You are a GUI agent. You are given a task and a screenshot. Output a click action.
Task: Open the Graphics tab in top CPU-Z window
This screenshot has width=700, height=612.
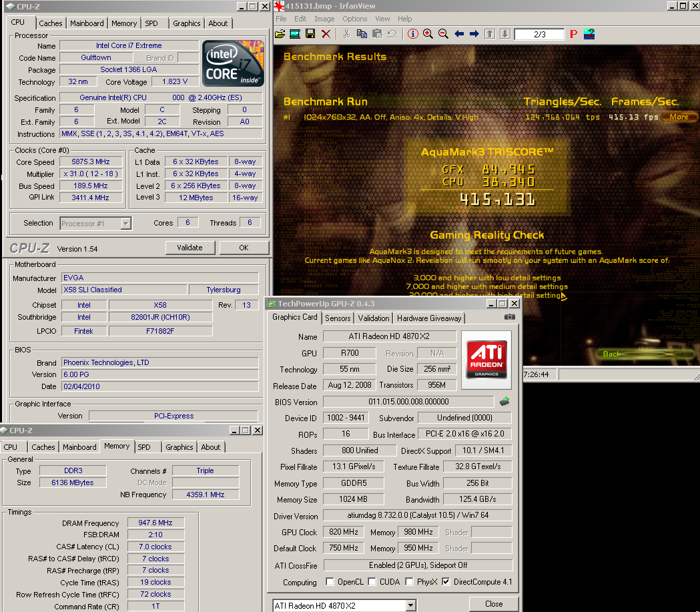coord(187,23)
